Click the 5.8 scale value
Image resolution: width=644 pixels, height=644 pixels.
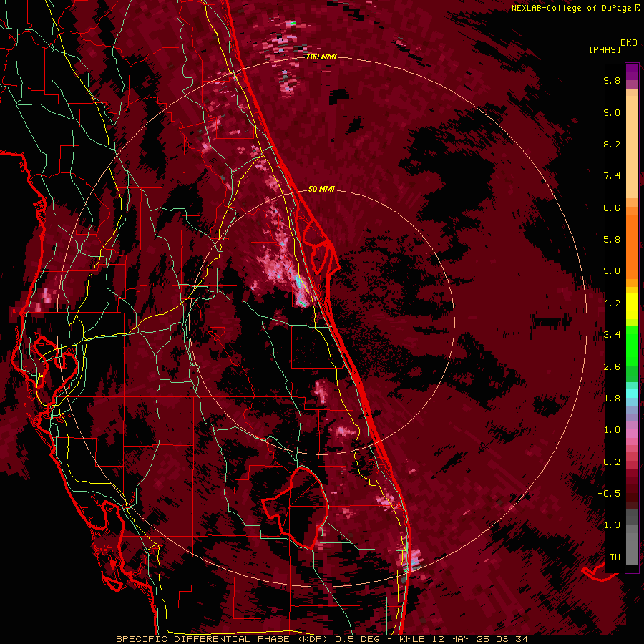612,240
